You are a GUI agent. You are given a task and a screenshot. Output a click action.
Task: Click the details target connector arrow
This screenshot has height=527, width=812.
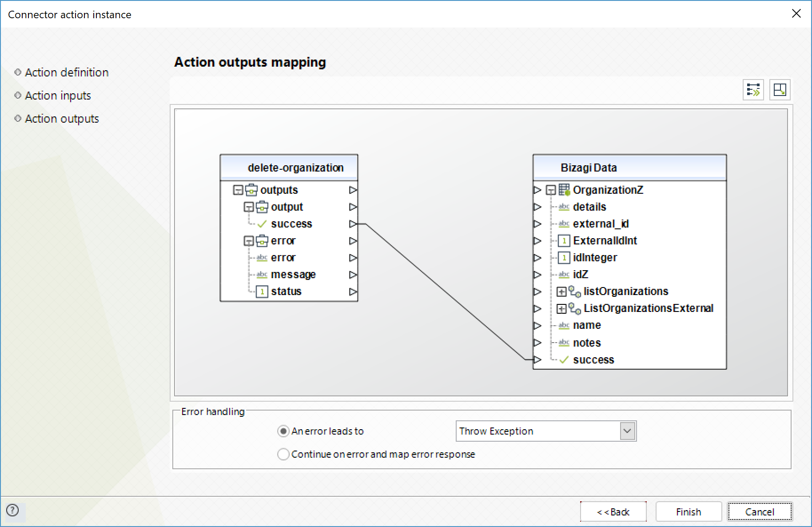tap(537, 207)
